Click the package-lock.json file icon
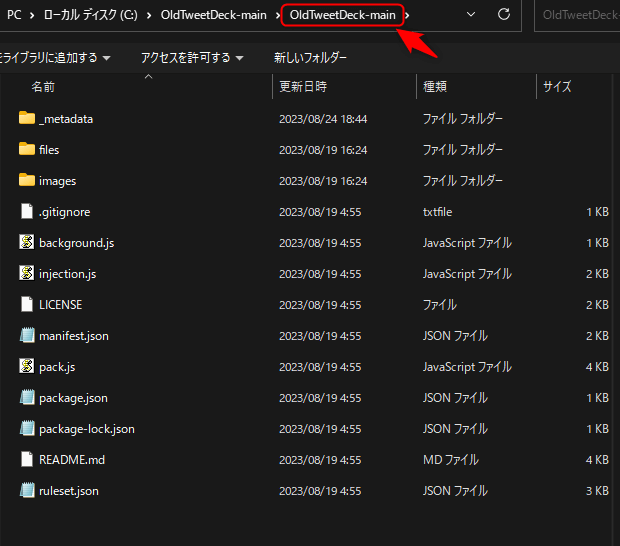The image size is (620, 546). point(27,429)
